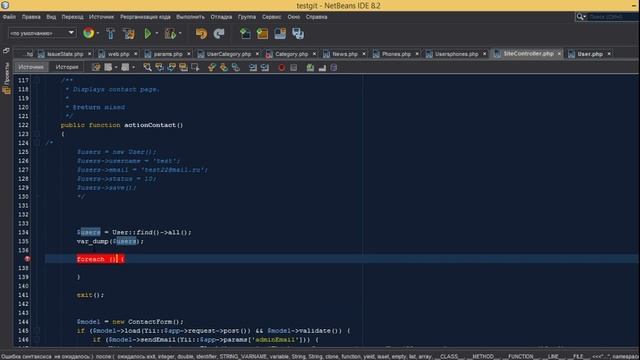Screen dimensions: 640x360
Task: Open the project configuration dropdown
Action: coord(42,33)
